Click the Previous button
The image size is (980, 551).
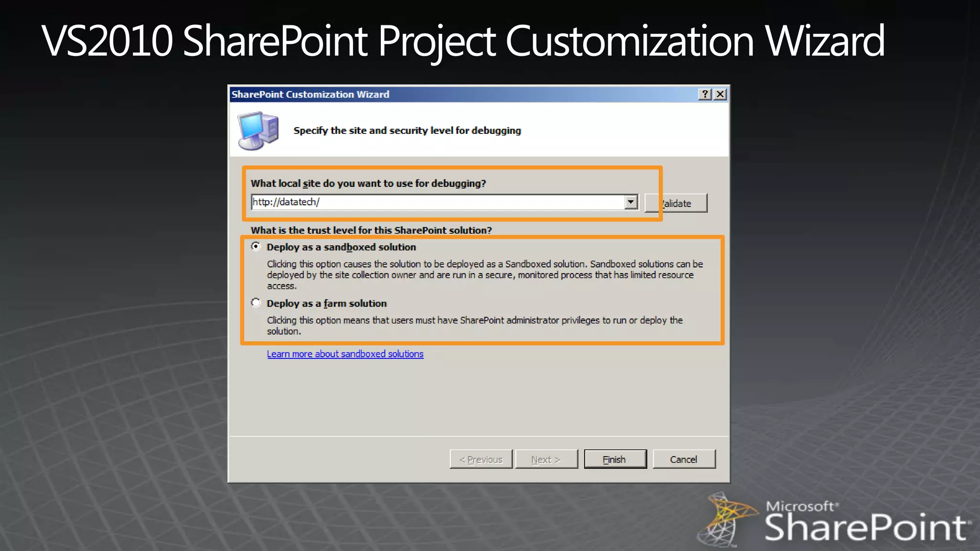coord(481,459)
